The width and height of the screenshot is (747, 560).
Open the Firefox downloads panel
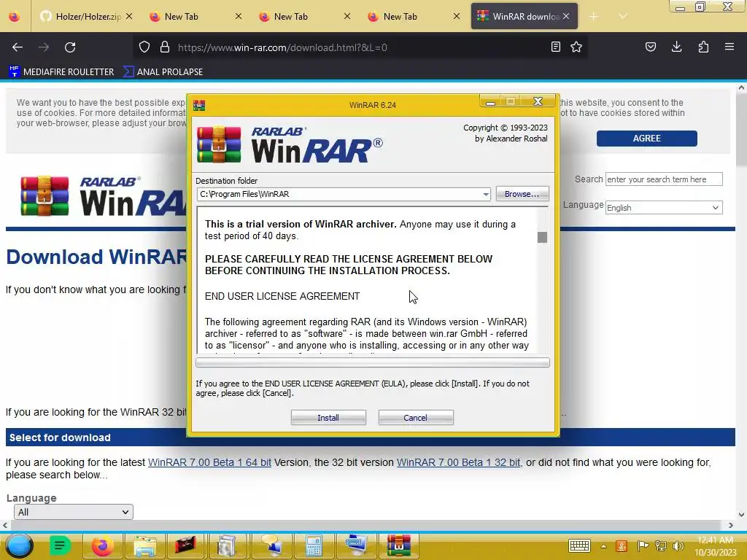click(676, 47)
